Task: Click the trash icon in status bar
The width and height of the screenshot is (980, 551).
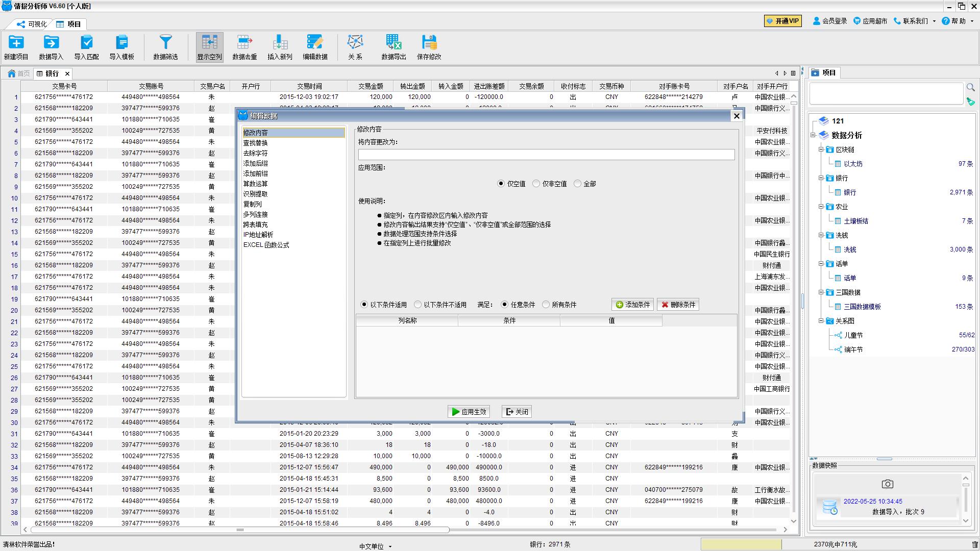Action: (x=975, y=544)
